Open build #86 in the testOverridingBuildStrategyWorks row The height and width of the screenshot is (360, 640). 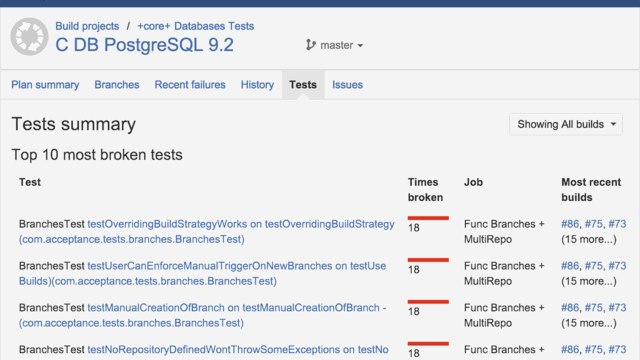(570, 224)
